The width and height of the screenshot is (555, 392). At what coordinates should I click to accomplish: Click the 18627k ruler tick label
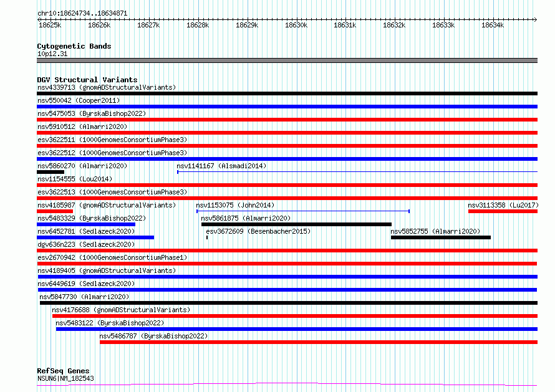click(148, 25)
